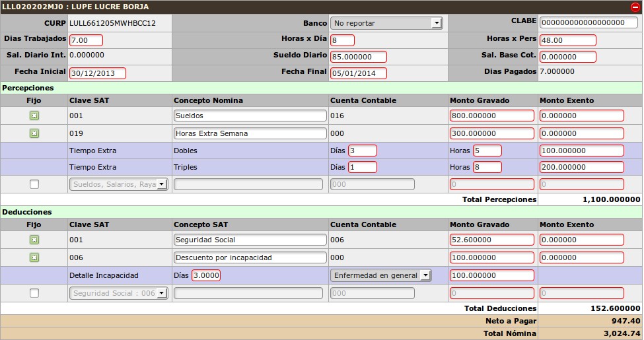Check the empty Fijo checkbox in Percepciones
Viewport: 644px width, 340px height.
coord(34,184)
